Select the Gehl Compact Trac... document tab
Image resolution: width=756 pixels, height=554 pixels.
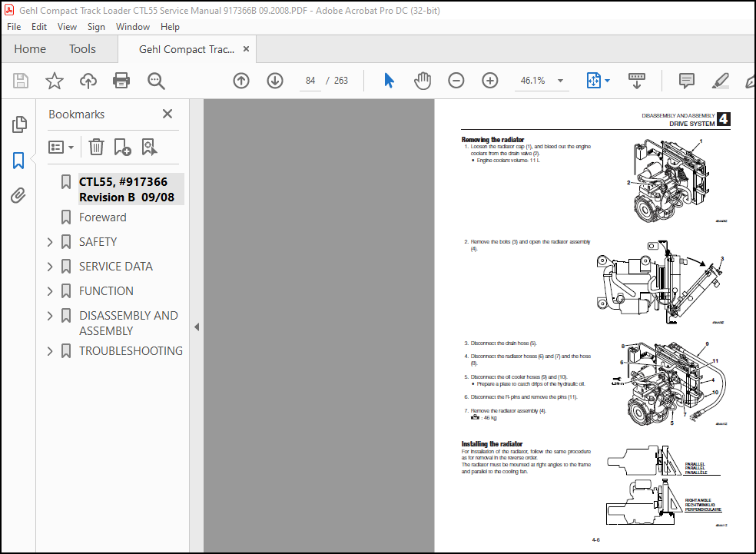coord(187,49)
